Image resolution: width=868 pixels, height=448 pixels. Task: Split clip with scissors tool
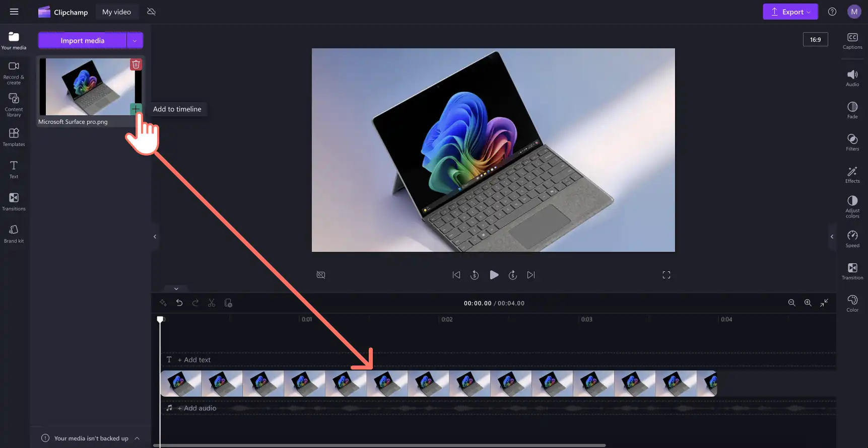(x=212, y=303)
